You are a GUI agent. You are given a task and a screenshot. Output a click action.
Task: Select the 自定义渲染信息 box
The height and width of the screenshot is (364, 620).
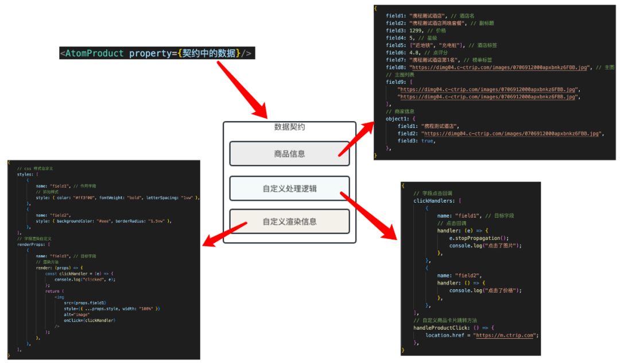[x=289, y=222]
